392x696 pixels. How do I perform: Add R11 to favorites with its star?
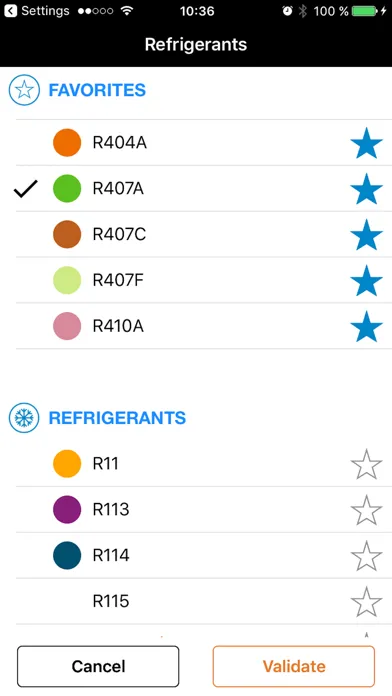[366, 464]
